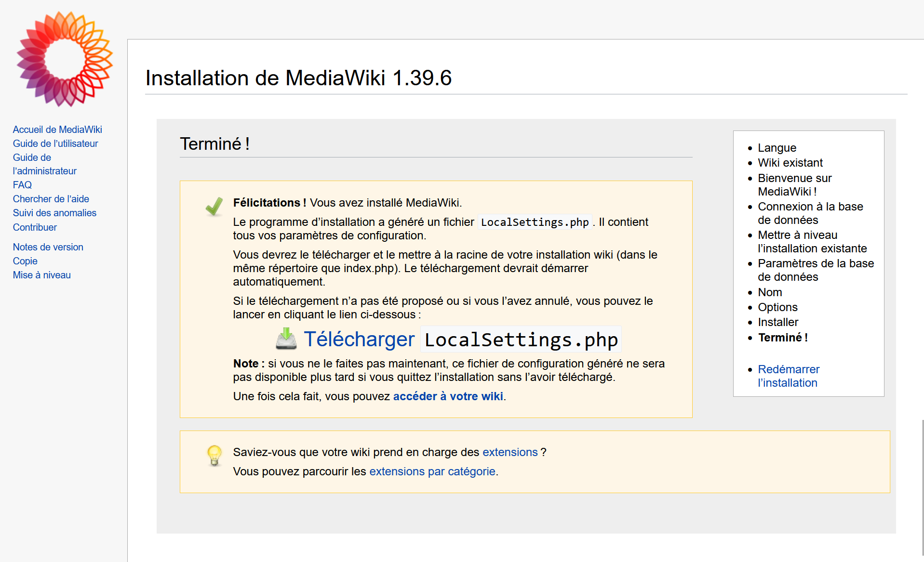The height and width of the screenshot is (562, 924).
Task: Click Redémarrer l'installation link
Action: click(789, 376)
